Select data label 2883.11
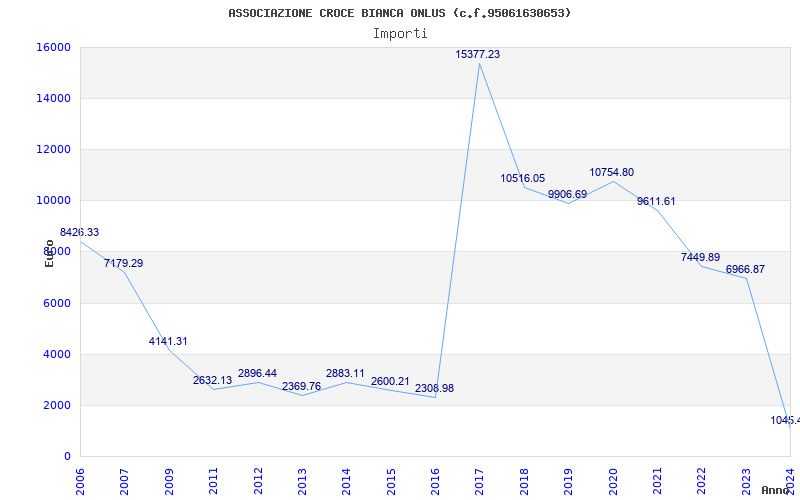 tap(345, 373)
